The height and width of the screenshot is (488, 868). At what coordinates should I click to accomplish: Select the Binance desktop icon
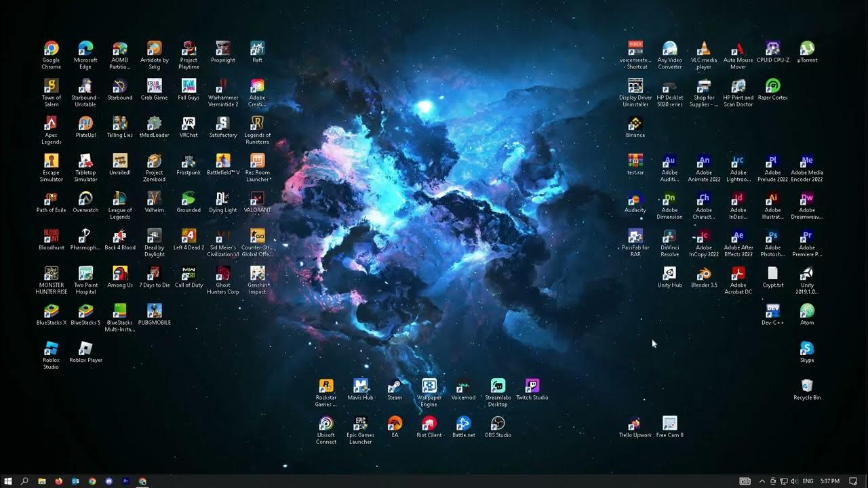pos(635,127)
